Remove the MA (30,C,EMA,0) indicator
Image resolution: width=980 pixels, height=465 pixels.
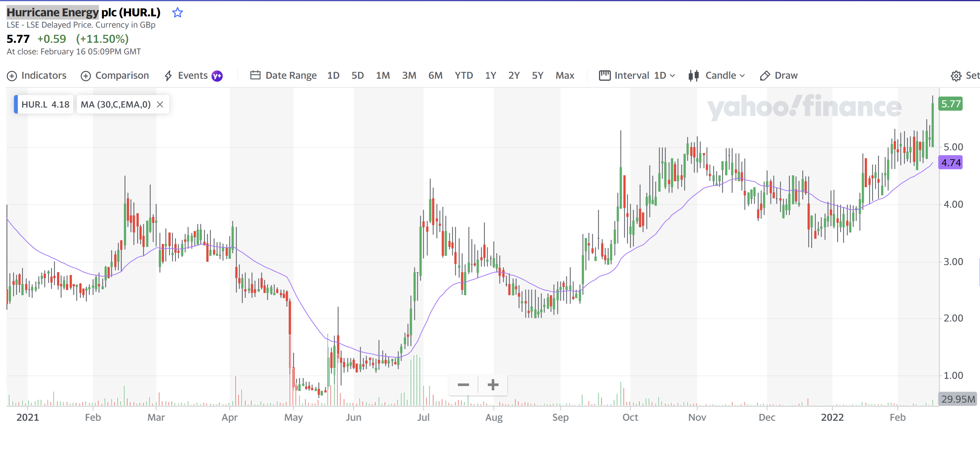click(160, 104)
